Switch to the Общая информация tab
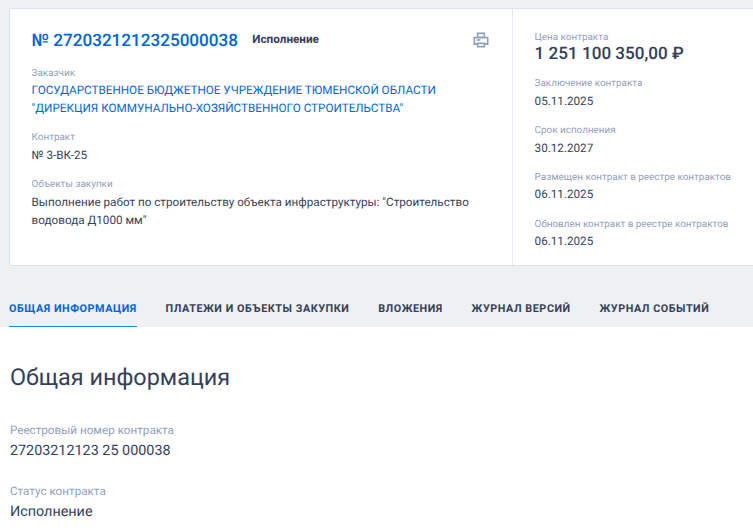The image size is (753, 532). [73, 308]
